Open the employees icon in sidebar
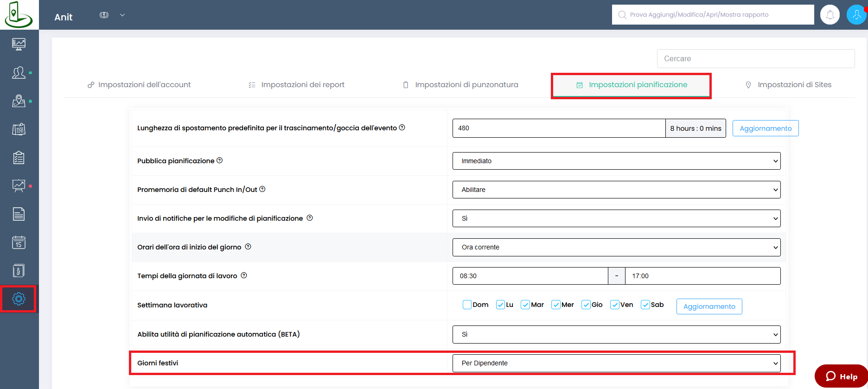Image resolution: width=868 pixels, height=389 pixels. [19, 73]
